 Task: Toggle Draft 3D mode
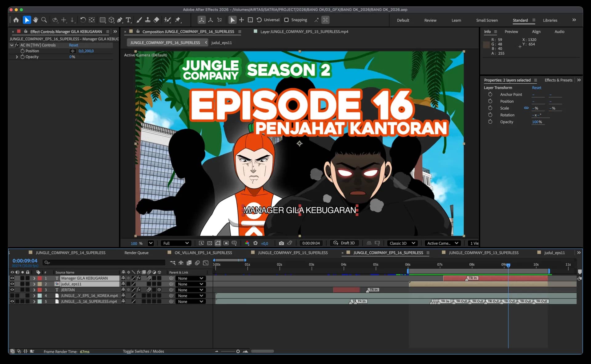[344, 243]
